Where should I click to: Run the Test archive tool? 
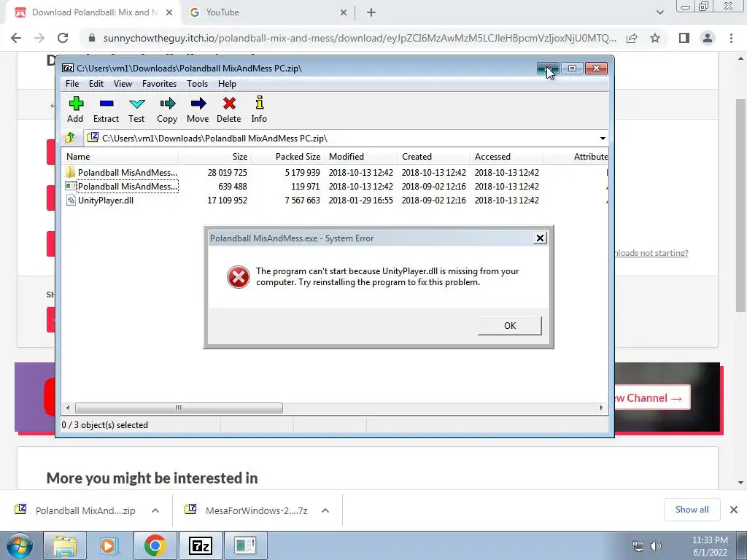[x=136, y=109]
